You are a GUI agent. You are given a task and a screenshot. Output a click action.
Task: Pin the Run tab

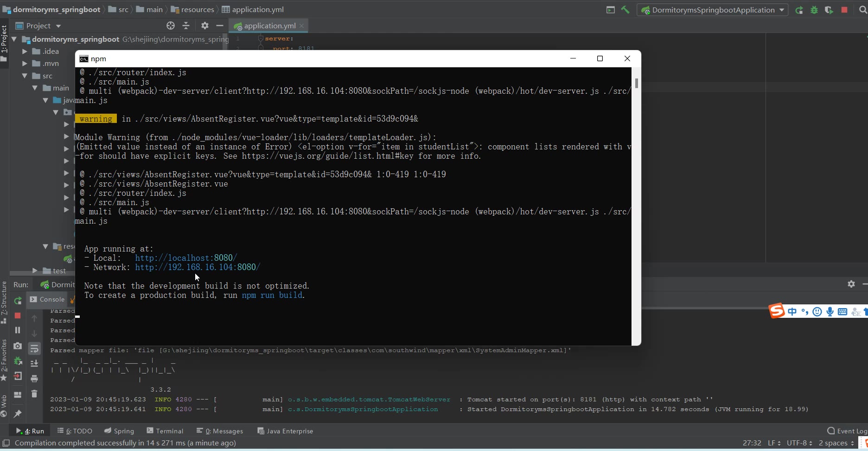[18, 413]
